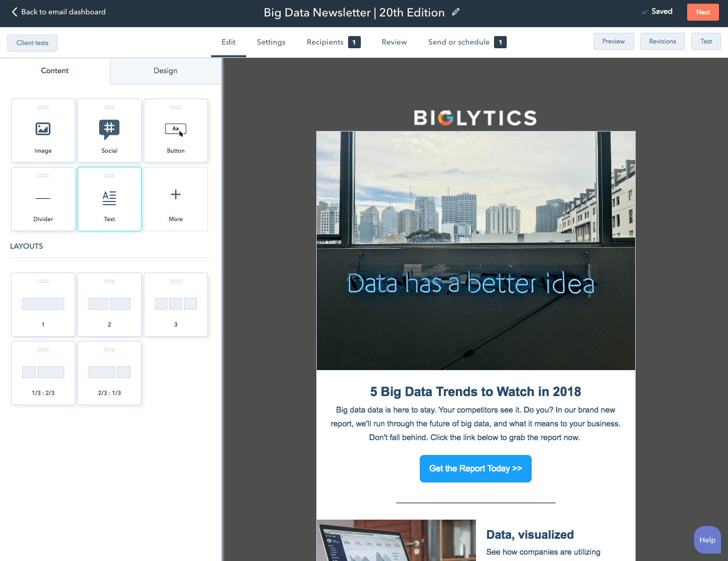This screenshot has width=728, height=561.
Task: Choose the 1/3 : 2/3 layout
Action: 43,373
